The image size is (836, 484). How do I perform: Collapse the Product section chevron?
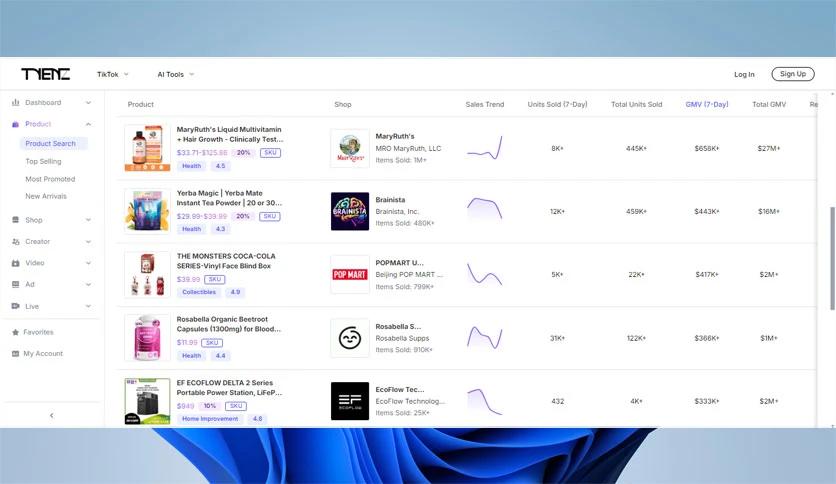coord(89,124)
